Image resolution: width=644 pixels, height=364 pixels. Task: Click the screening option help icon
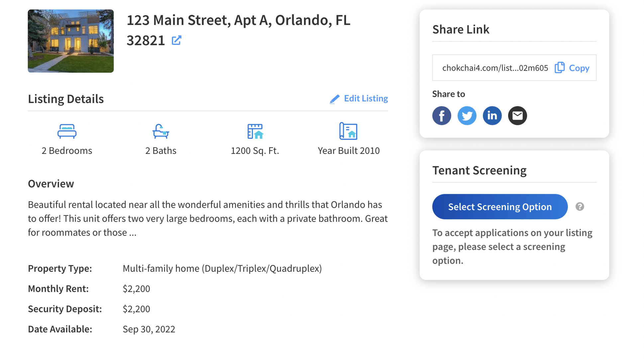tap(580, 206)
